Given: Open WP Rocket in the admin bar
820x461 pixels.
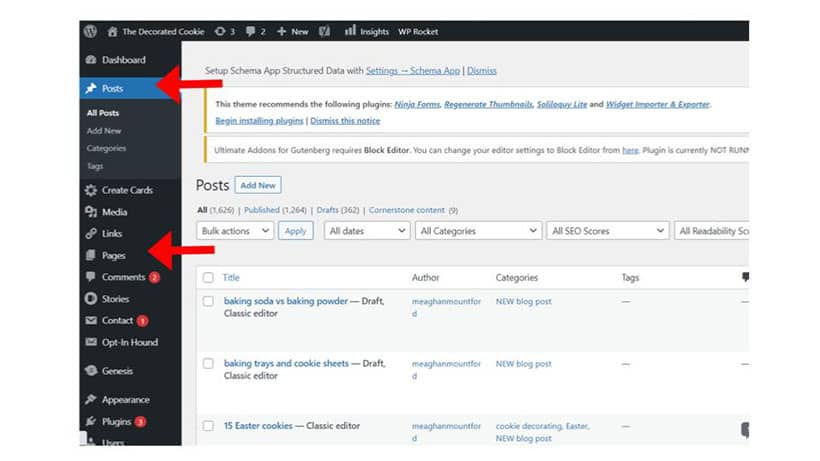Looking at the screenshot, I should [x=418, y=32].
